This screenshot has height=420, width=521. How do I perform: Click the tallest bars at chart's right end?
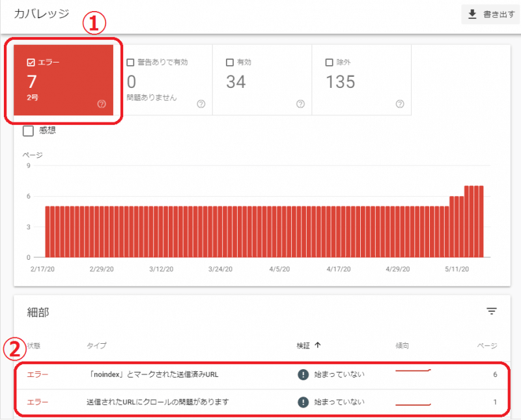pos(474,221)
